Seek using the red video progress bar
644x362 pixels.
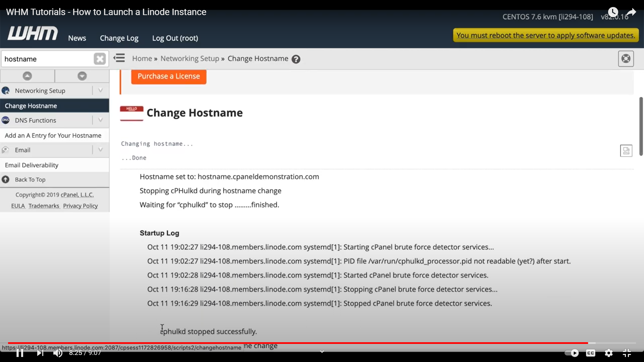302,343
